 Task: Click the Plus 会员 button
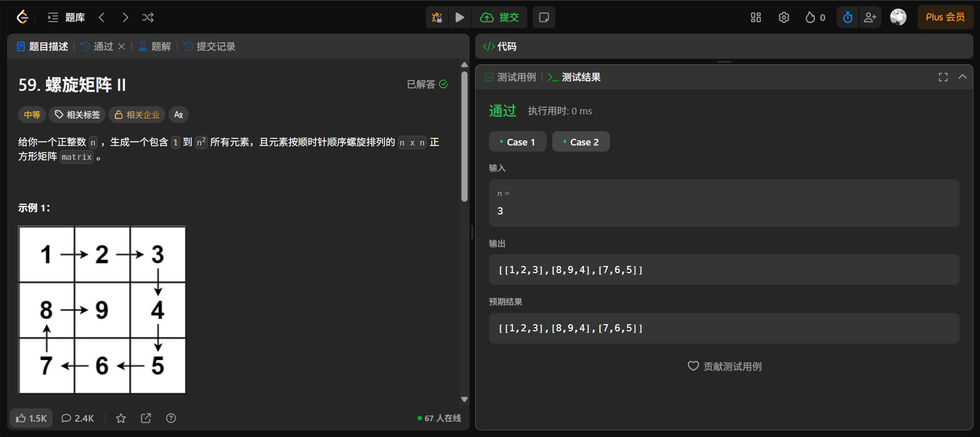coord(945,17)
